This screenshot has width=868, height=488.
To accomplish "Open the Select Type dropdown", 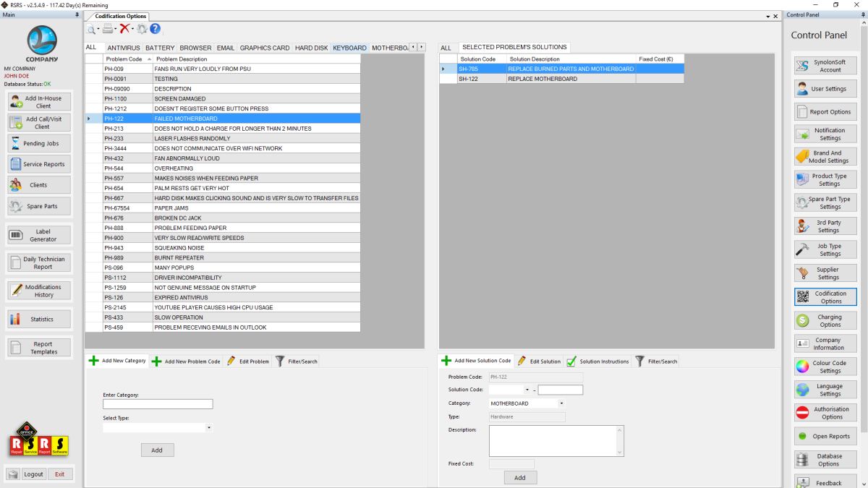I will (x=209, y=427).
